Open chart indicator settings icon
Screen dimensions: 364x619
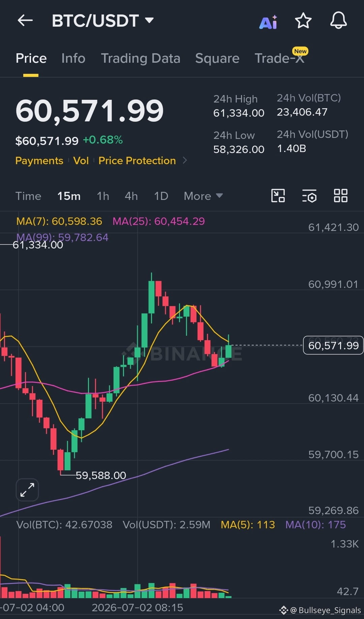[x=309, y=196]
